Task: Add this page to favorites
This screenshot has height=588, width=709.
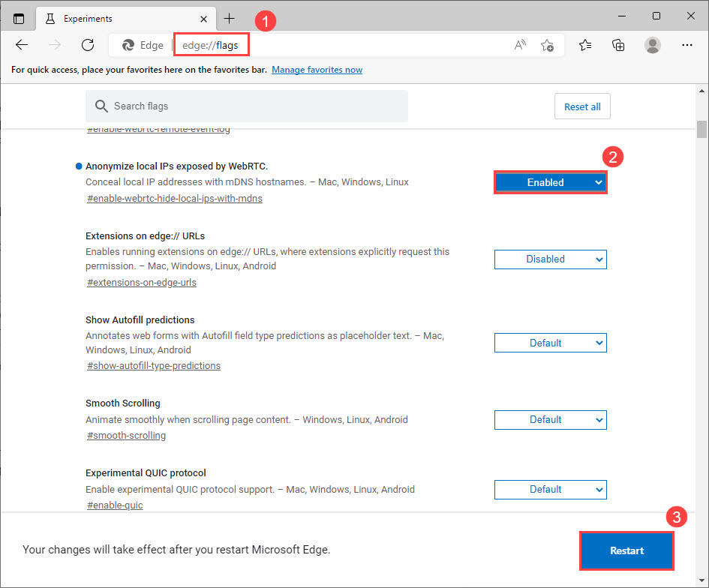Action: pyautogui.click(x=547, y=45)
